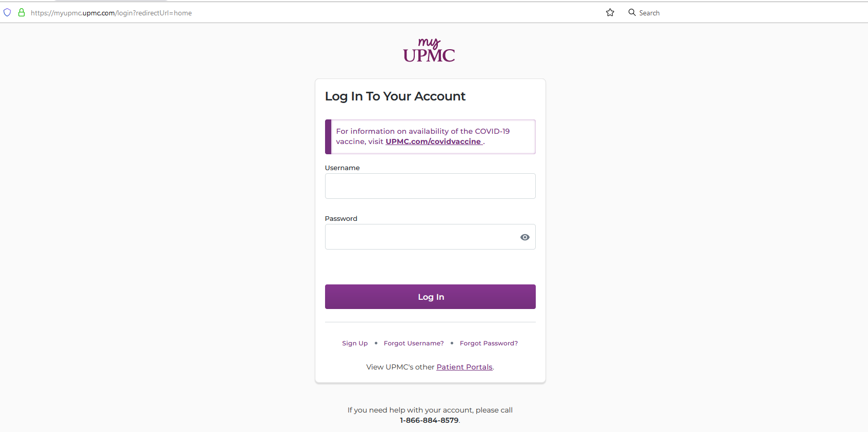Click Forgot Password?
Screen dimensions: 868x432
(489, 343)
